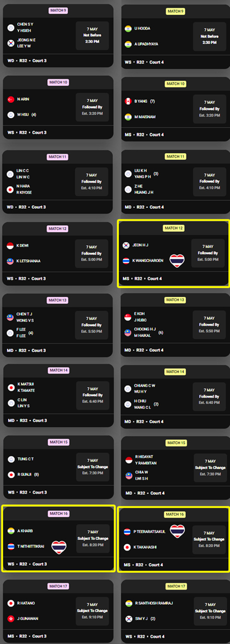Select the yellow Match 10 label
The width and height of the screenshot is (230, 644).
175,84
